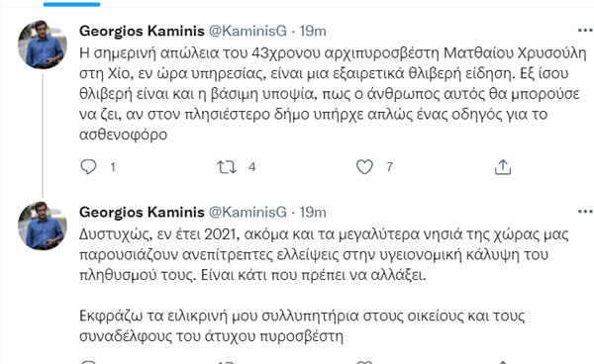View reply count 1 on first tweet
This screenshot has height=364, width=594.
113,167
